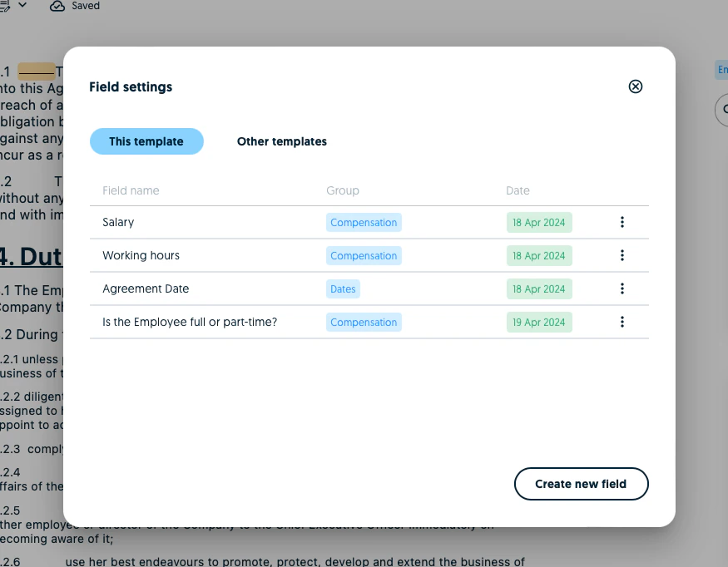Click Compensation tag in Salary row

coord(364,222)
